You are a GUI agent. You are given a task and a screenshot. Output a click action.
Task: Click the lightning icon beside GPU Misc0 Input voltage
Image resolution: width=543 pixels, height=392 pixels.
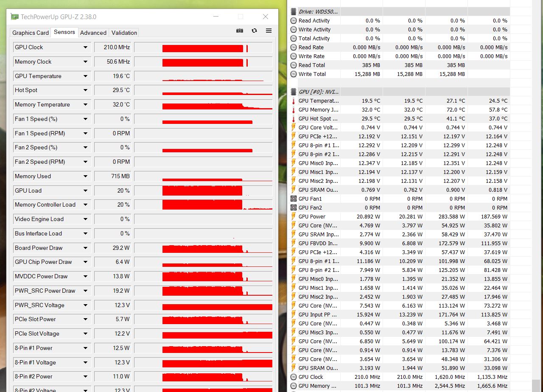coord(294,163)
